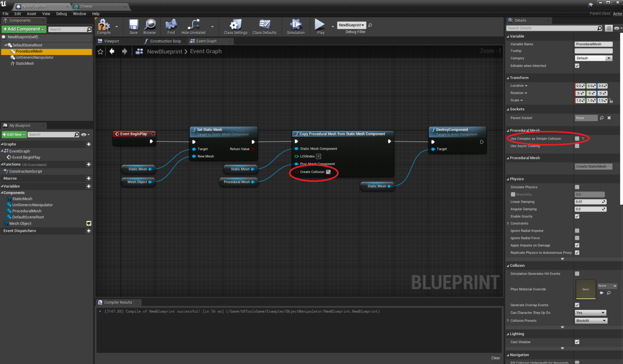Uncheck Create Collision on the Copy node
The width and height of the screenshot is (623, 364).
[328, 172]
